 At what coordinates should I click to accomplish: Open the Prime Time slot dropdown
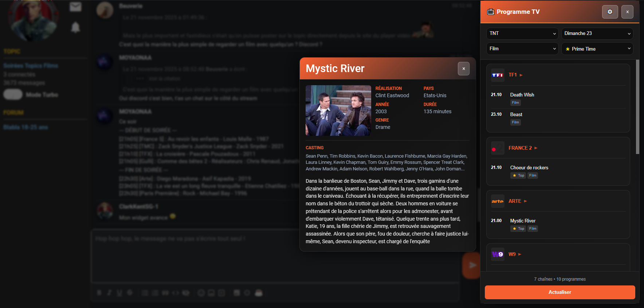[x=597, y=49]
